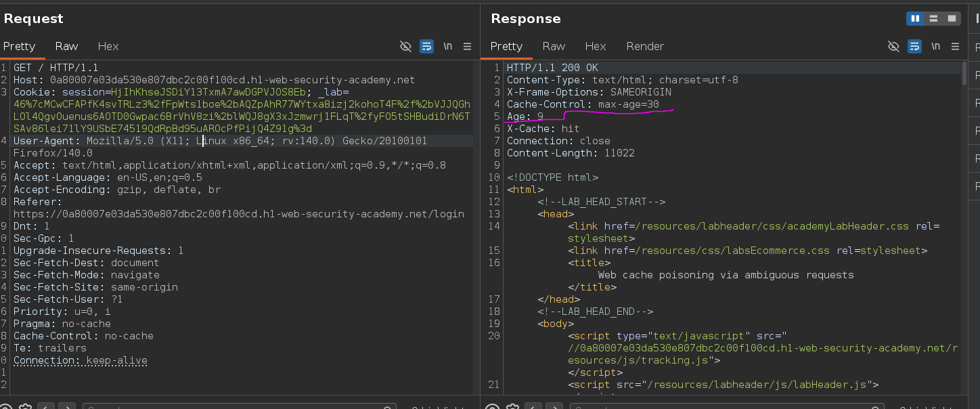The width and height of the screenshot is (980, 409).
Task: Click the 'Sec-Gpc: 1' header
Action: point(44,238)
